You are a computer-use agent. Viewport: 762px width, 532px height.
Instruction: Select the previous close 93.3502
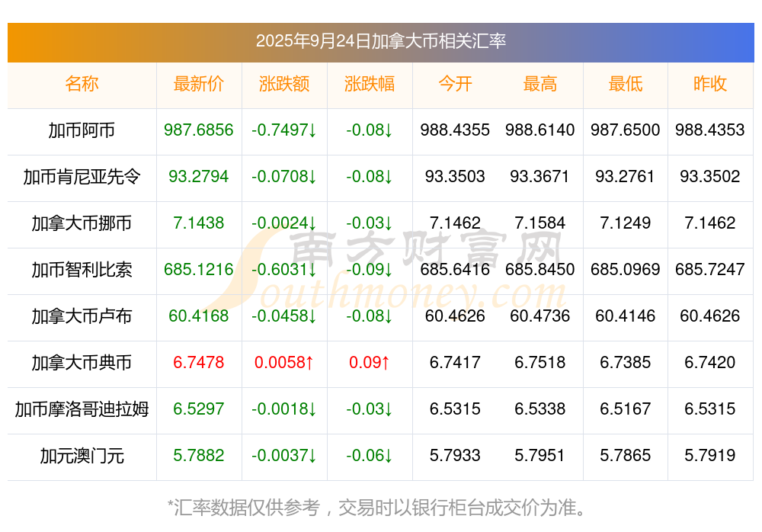click(x=710, y=176)
